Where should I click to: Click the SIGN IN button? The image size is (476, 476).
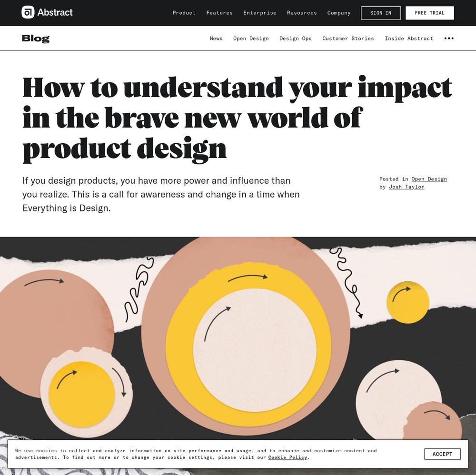coord(381,13)
